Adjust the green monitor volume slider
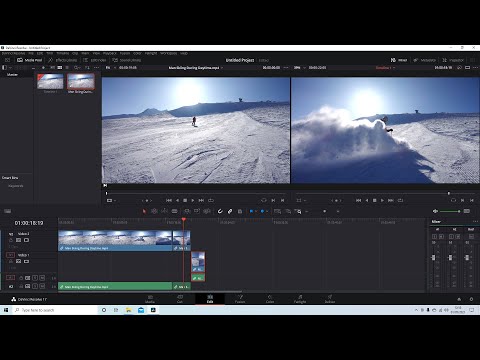 [x=450, y=211]
